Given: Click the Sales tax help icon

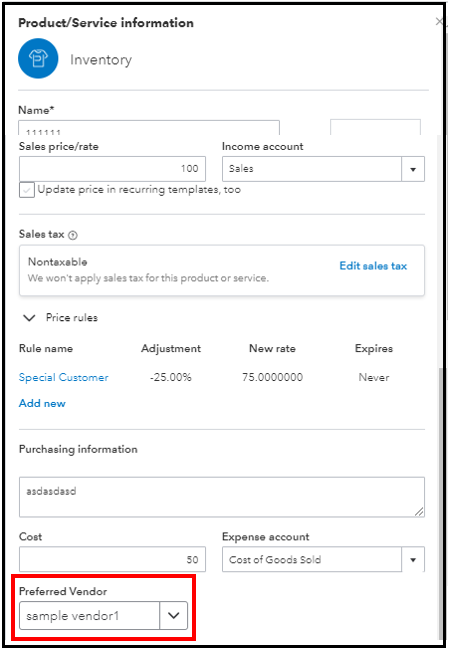Looking at the screenshot, I should point(73,235).
